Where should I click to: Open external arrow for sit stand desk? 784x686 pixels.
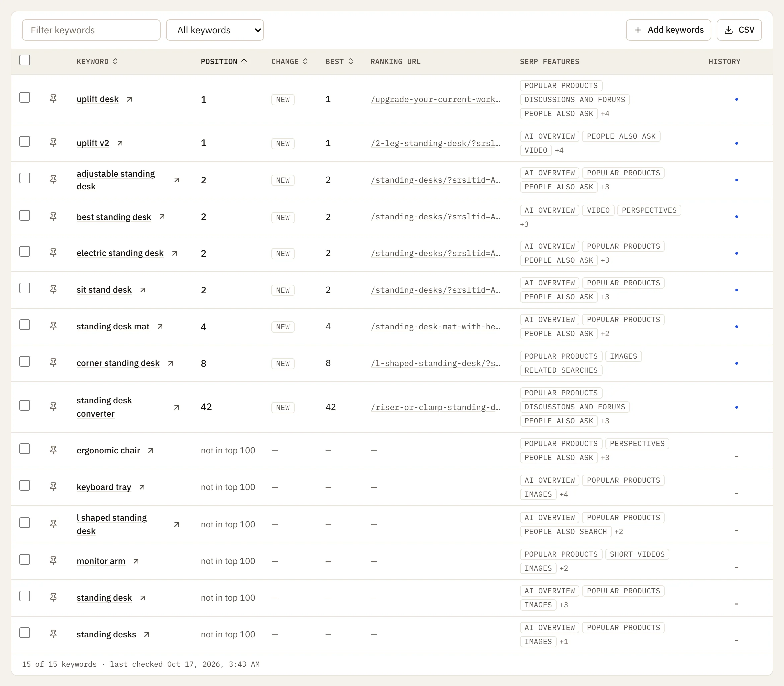tap(142, 290)
